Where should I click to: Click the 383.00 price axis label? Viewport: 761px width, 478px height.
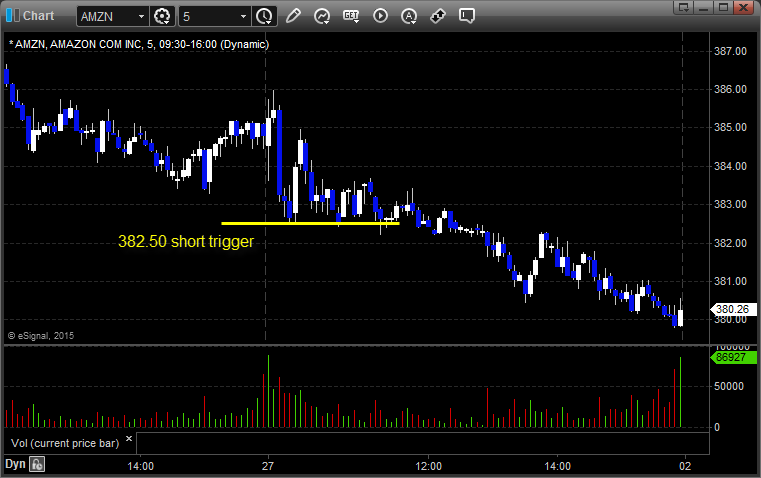click(730, 204)
